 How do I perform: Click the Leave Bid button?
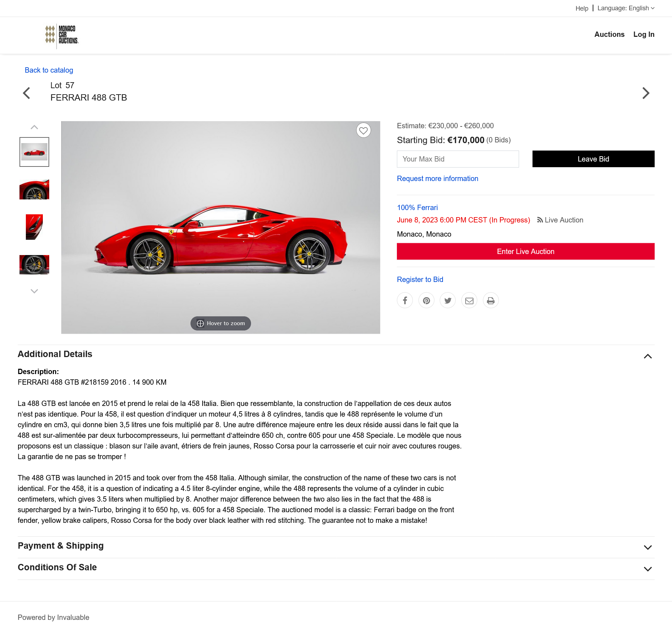(593, 159)
